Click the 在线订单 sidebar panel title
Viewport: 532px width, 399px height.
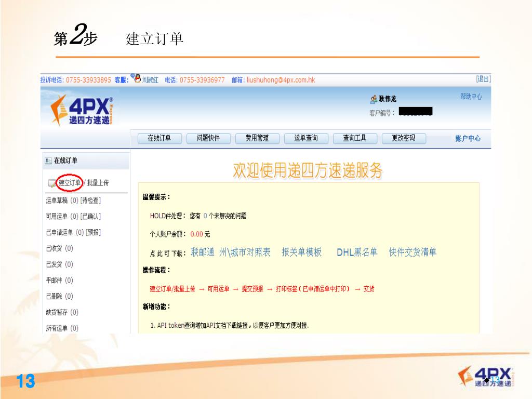pyautogui.click(x=65, y=161)
